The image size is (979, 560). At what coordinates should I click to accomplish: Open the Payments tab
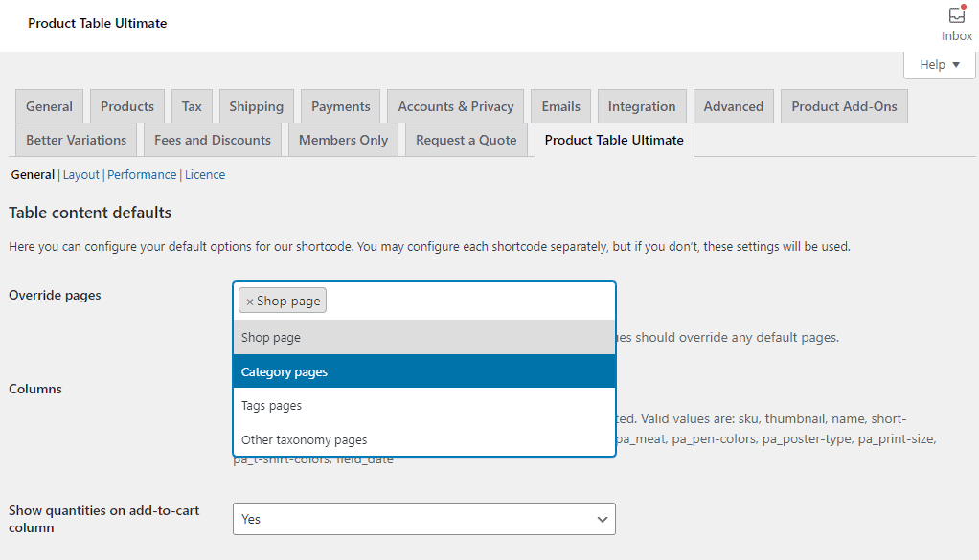pyautogui.click(x=341, y=106)
